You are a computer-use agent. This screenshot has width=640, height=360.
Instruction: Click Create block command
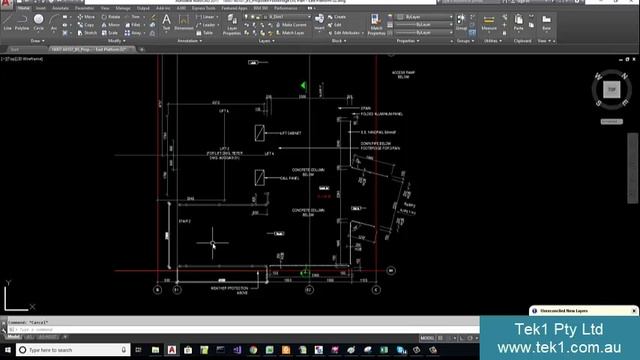click(337, 17)
